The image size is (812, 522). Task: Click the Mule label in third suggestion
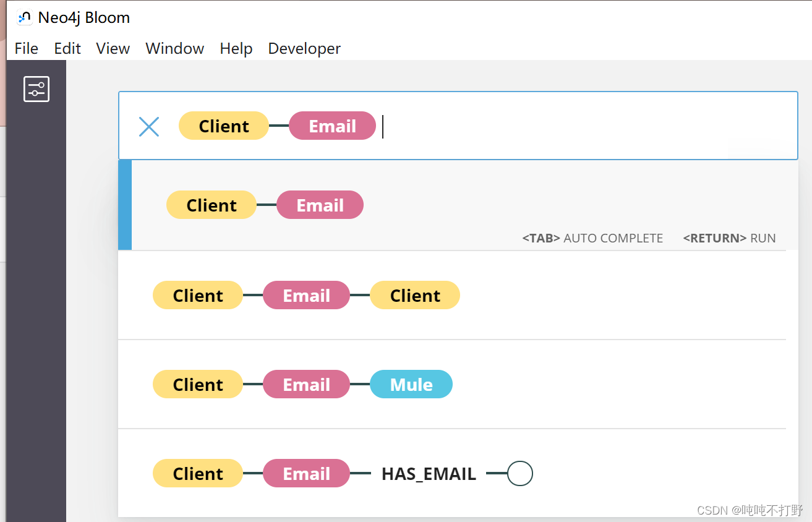pos(411,385)
